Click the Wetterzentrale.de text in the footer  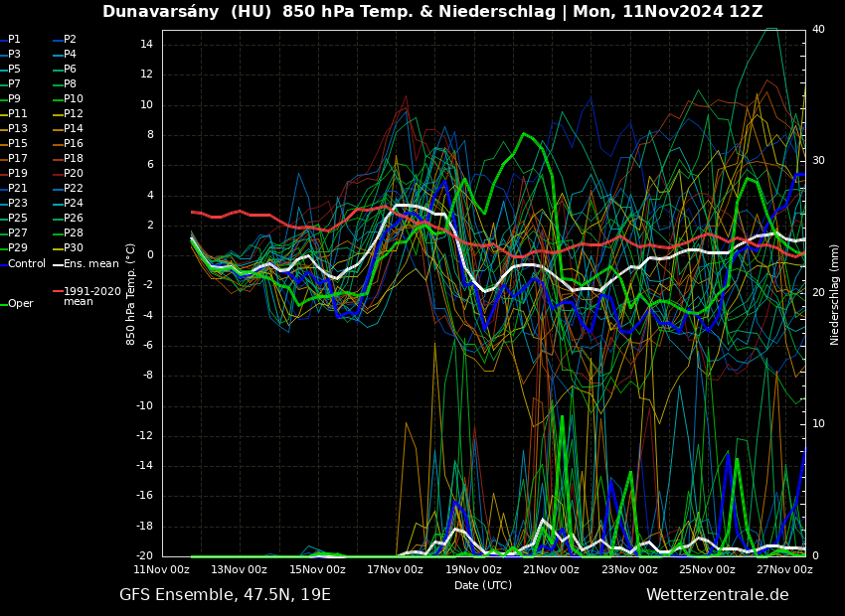(717, 595)
